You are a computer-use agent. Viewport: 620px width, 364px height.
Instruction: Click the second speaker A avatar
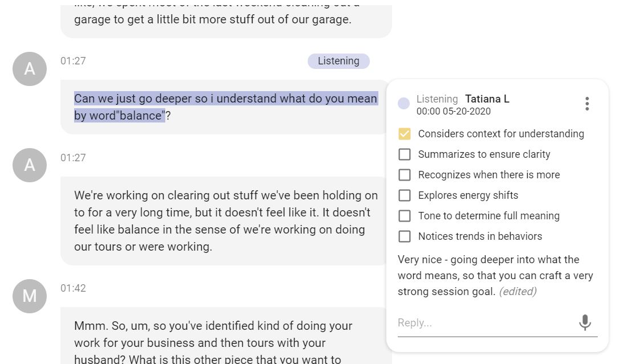click(x=30, y=165)
